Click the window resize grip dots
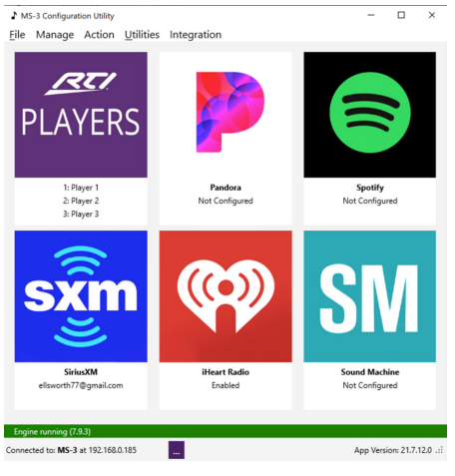The width and height of the screenshot is (455, 476). 440,450
